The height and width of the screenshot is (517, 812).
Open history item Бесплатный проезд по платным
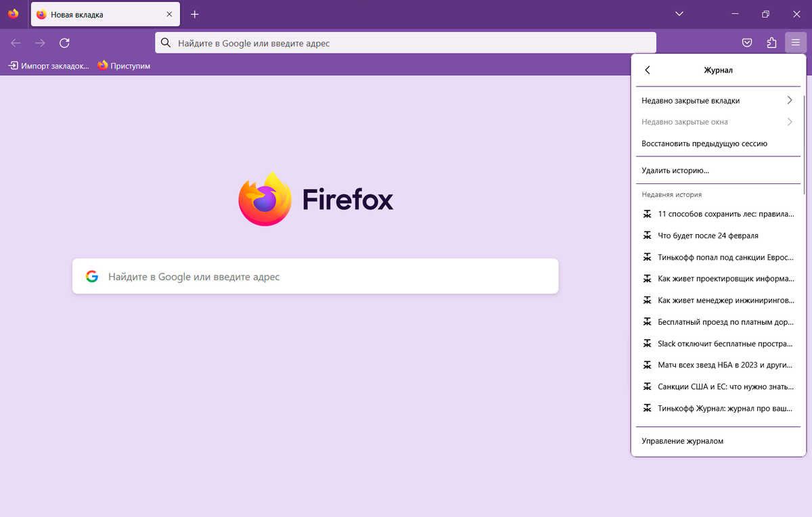[x=718, y=322]
